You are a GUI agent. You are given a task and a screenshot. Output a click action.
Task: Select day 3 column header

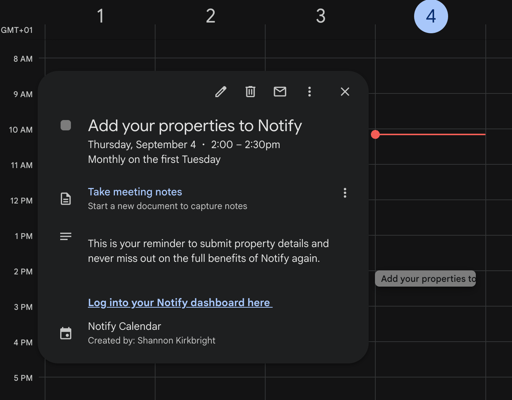tap(321, 16)
